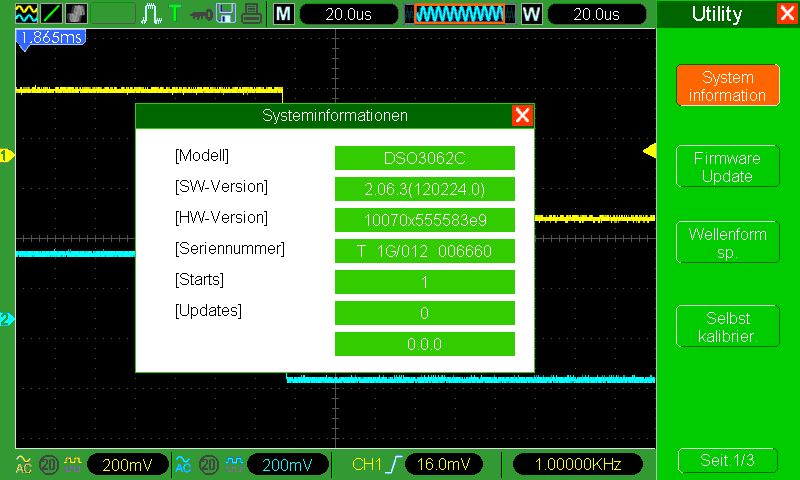Viewport: 800px width, 480px height.
Task: Click the yellow trigger level arrow marker
Action: (649, 150)
